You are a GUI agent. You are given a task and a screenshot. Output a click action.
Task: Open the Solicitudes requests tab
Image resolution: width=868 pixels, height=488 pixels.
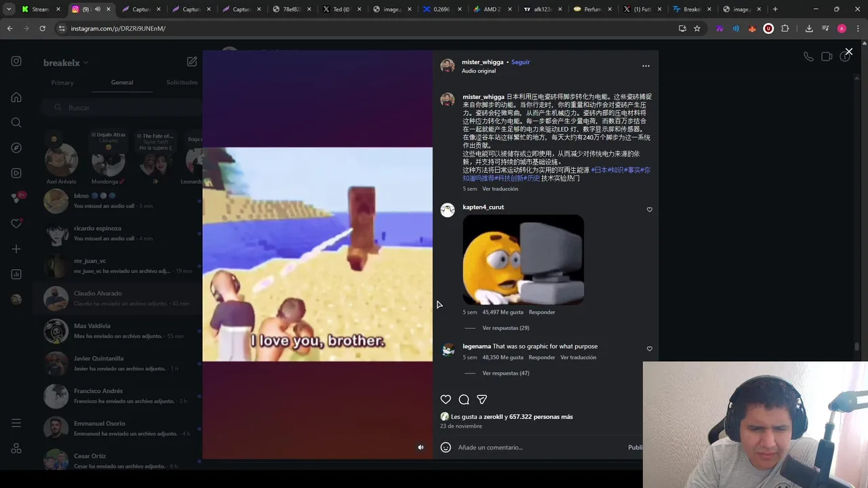point(182,83)
